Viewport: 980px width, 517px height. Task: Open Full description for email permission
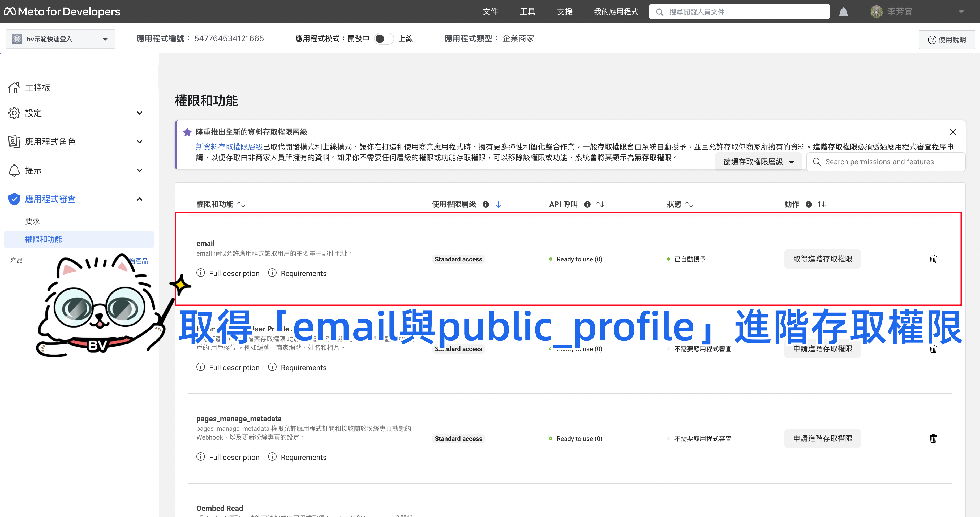coord(228,273)
